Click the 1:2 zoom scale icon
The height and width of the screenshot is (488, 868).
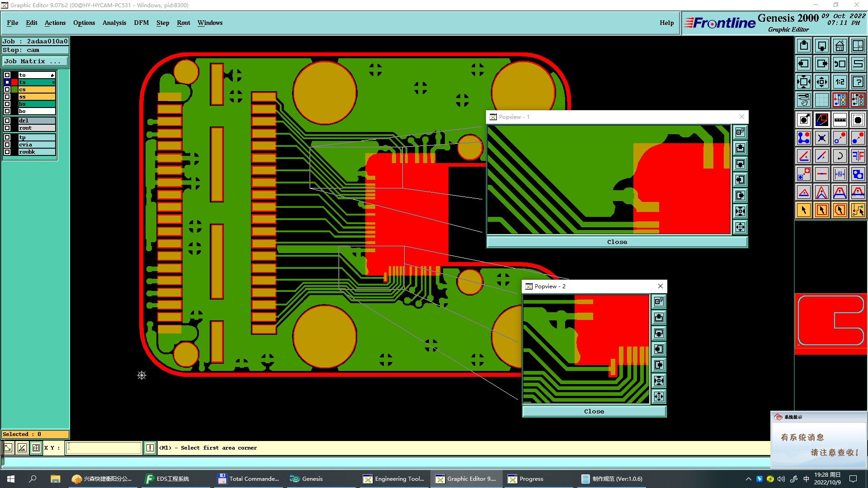point(840,82)
